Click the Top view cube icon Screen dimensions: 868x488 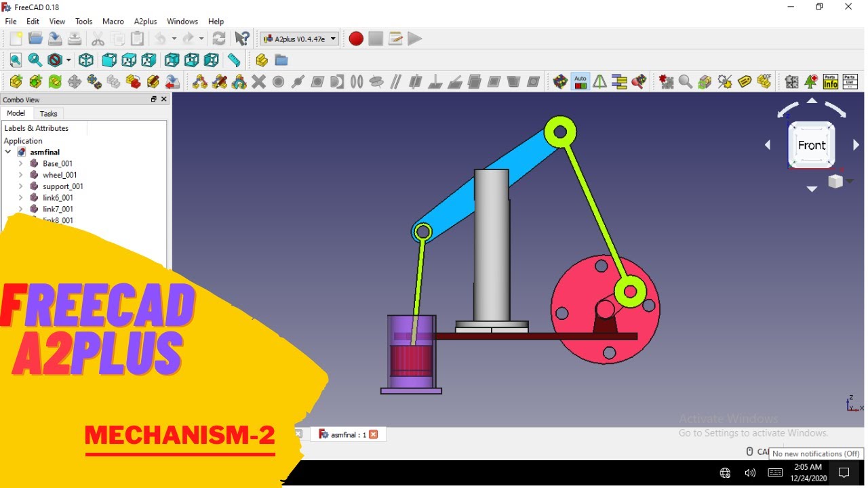[x=129, y=60]
